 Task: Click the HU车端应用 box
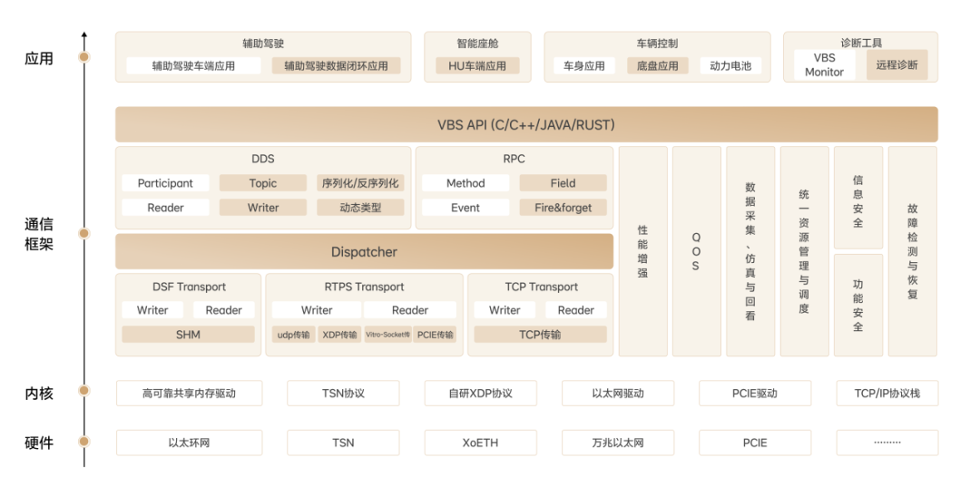click(x=477, y=65)
